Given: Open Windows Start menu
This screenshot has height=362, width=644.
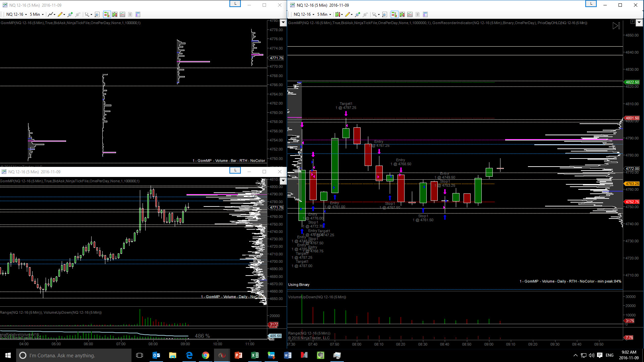Looking at the screenshot, I should coord(8,355).
